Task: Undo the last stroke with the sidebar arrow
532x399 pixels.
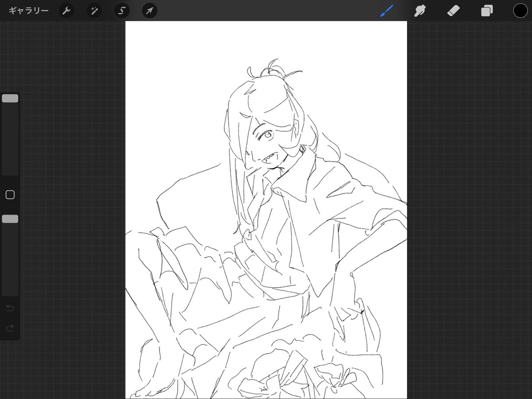Action: point(10,308)
